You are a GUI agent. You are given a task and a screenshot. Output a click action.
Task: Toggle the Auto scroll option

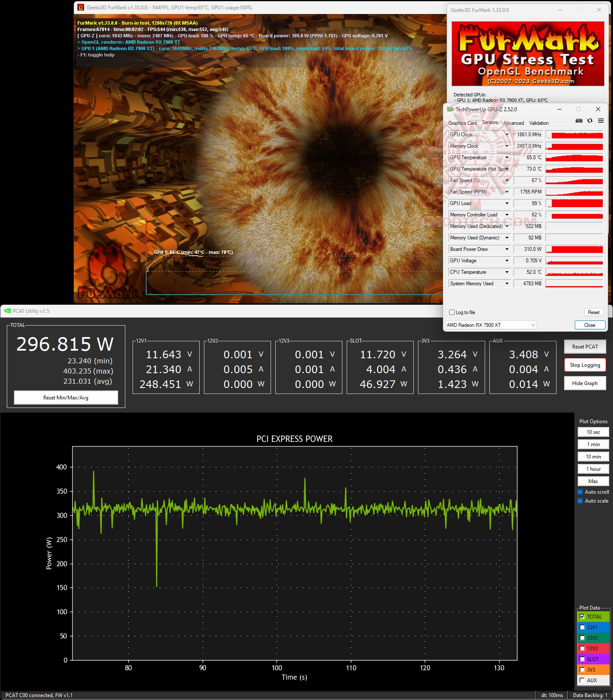(x=580, y=492)
